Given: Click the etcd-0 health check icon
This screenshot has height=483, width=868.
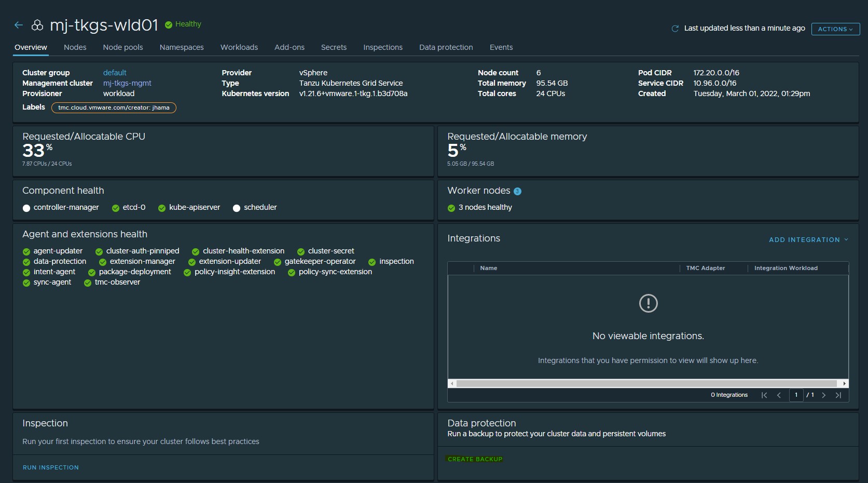Looking at the screenshot, I should (116, 208).
